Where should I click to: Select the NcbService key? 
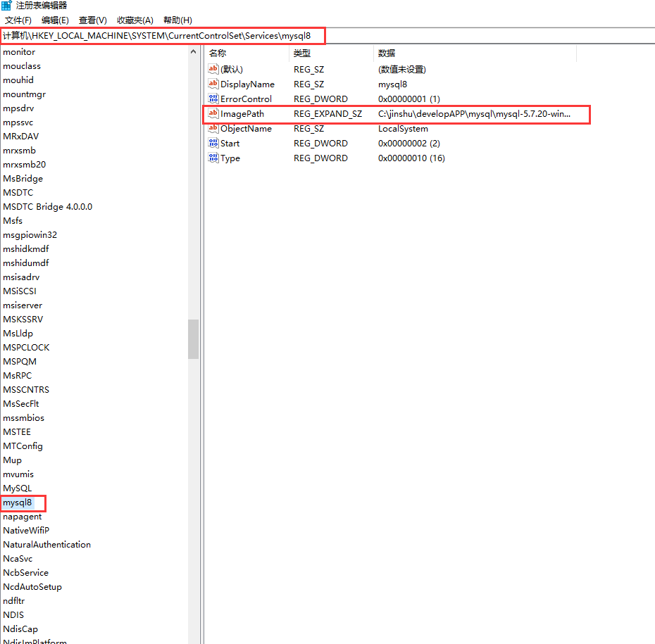[25, 573]
